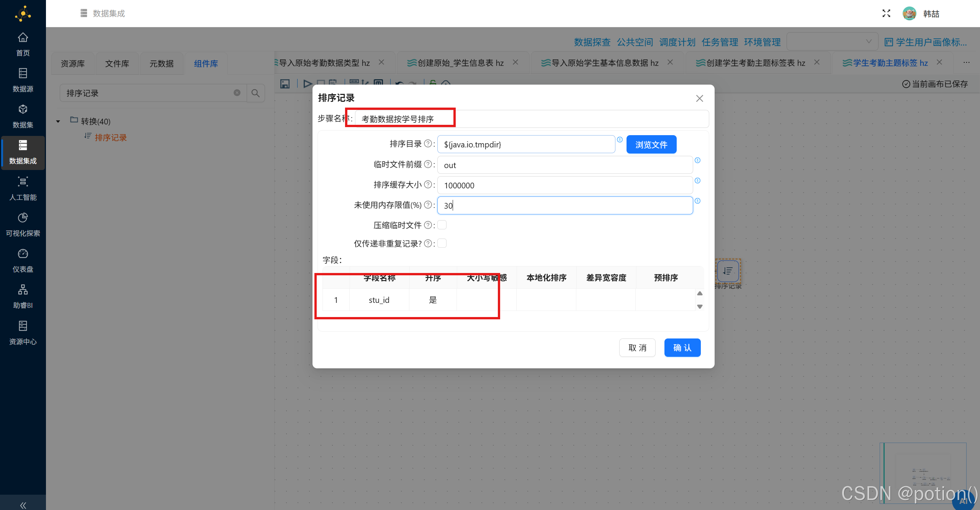Open the 数据探查 link
980x510 pixels.
[x=592, y=42]
